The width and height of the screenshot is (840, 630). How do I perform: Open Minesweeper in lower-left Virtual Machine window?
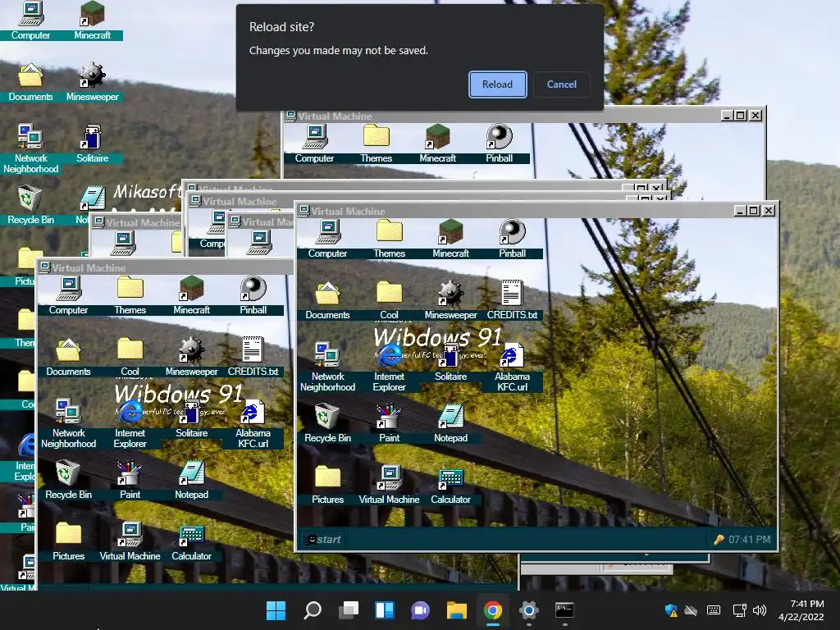[191, 358]
